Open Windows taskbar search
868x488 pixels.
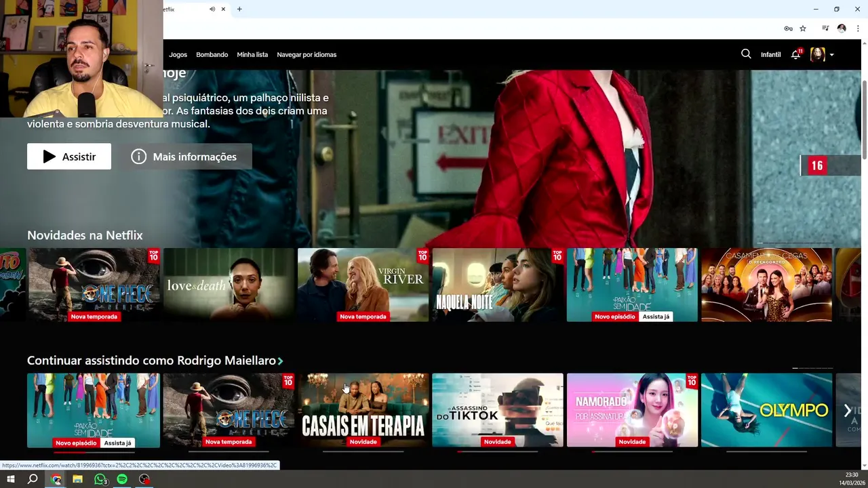click(x=33, y=479)
